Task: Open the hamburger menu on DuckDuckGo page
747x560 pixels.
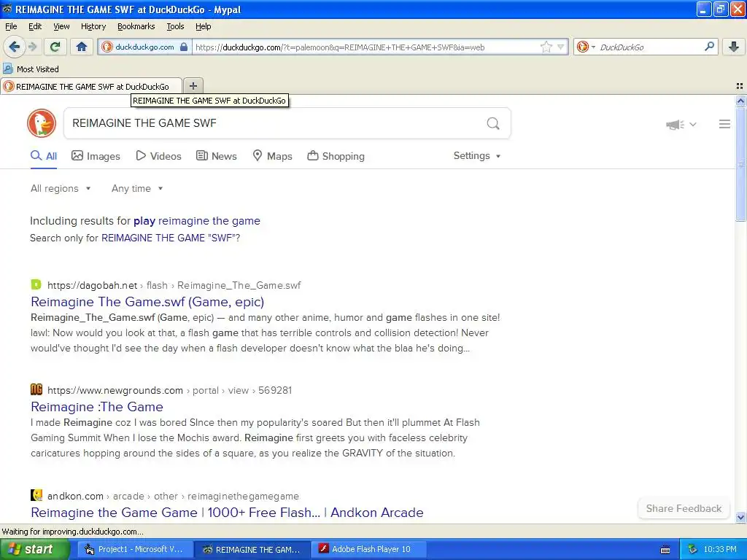Action: [x=724, y=124]
